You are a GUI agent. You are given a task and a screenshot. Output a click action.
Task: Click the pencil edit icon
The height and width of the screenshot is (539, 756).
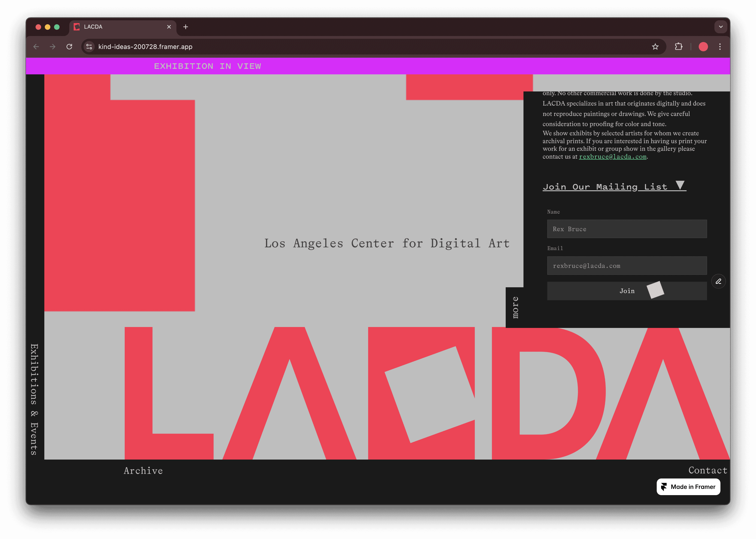pyautogui.click(x=719, y=282)
